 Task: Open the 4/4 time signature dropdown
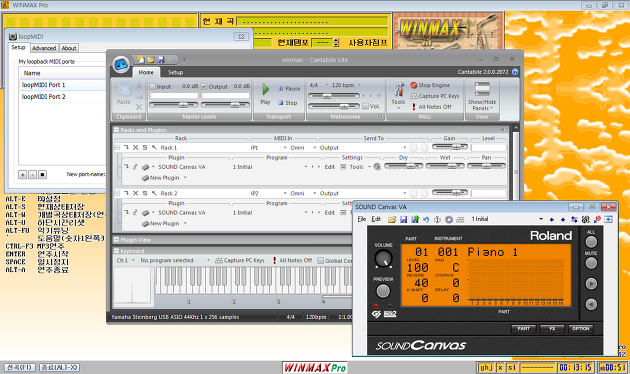(x=319, y=85)
